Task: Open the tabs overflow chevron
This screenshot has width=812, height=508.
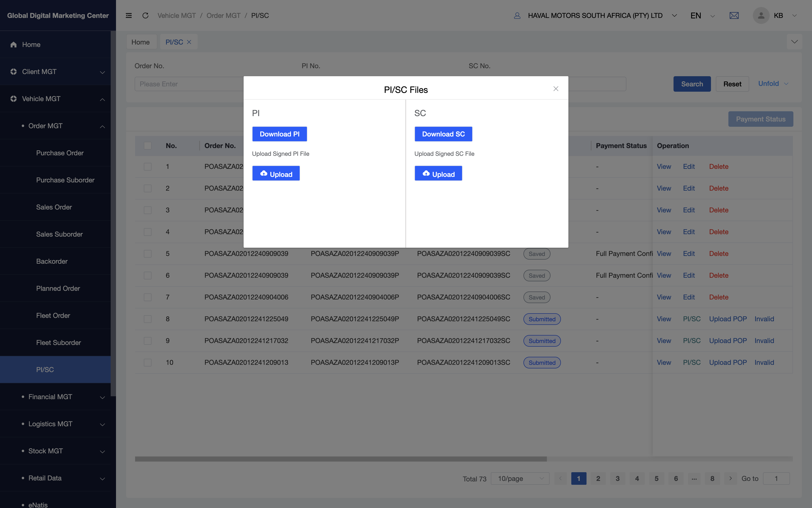Action: (x=794, y=42)
